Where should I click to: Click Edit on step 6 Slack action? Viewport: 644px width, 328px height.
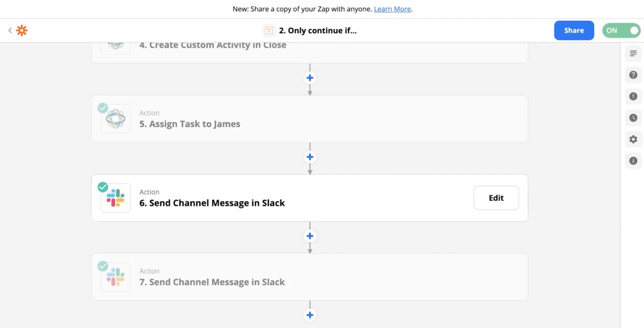496,198
